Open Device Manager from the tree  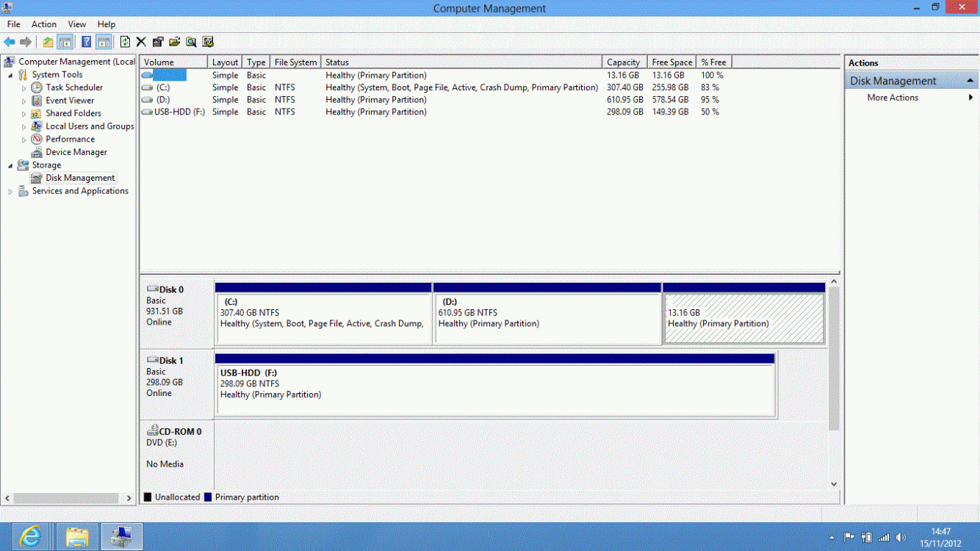(x=76, y=152)
